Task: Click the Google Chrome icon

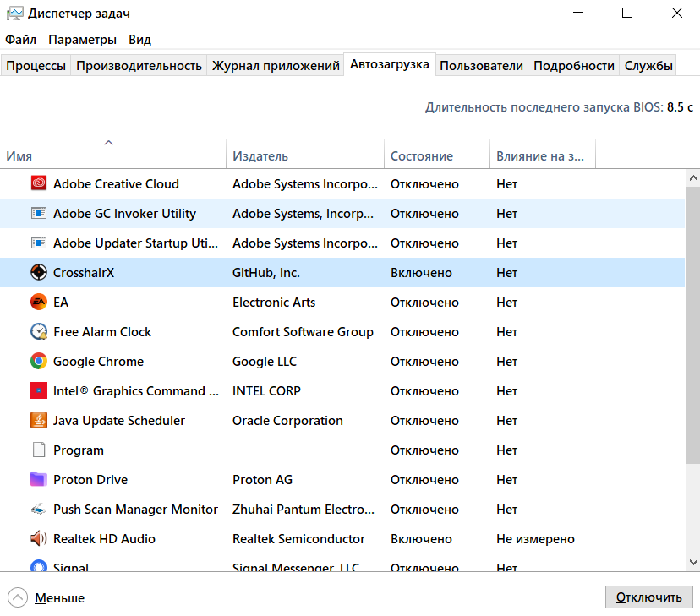Action: [x=39, y=361]
